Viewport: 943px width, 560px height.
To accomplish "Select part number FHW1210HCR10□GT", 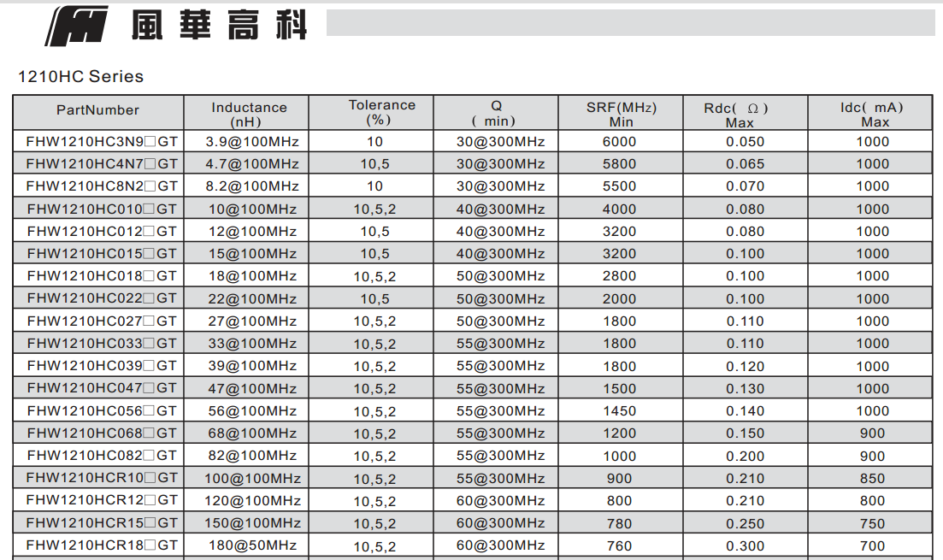I will pos(101,478).
